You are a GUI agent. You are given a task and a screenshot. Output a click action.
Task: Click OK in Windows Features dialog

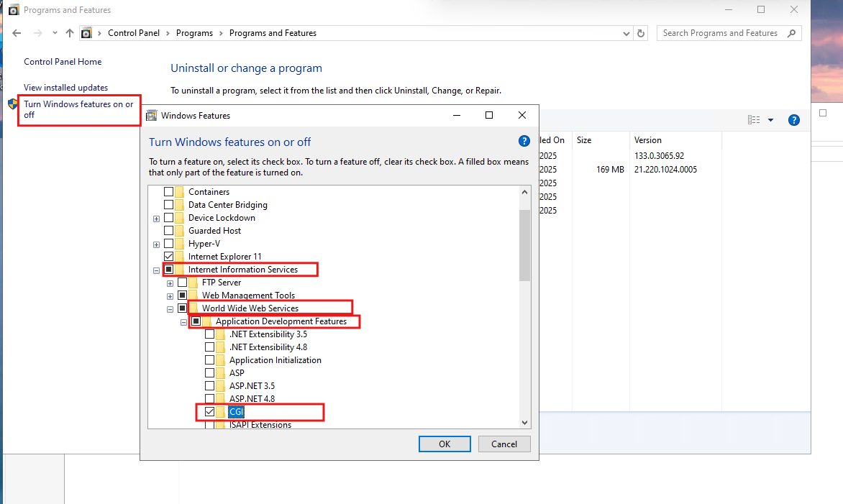pyautogui.click(x=445, y=444)
